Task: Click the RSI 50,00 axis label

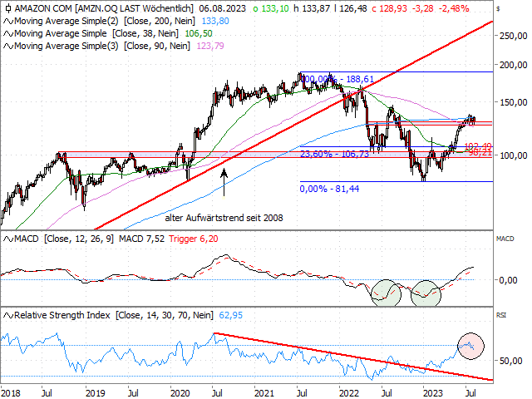Action: point(510,361)
